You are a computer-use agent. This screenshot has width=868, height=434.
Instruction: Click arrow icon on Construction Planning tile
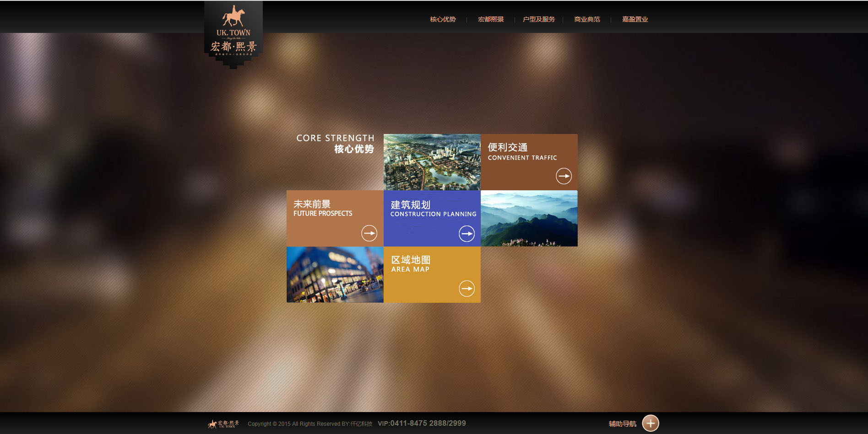click(467, 234)
